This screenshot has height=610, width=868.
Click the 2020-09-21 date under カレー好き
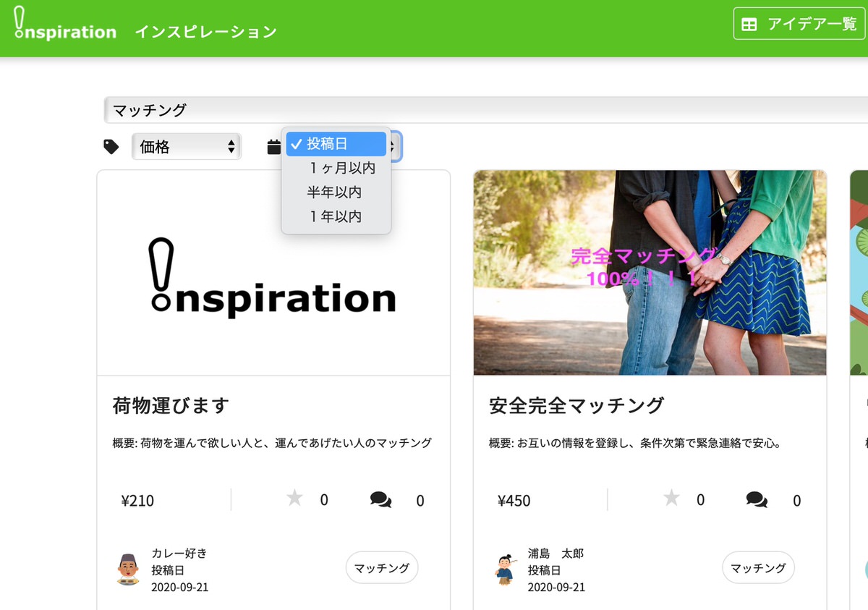(x=179, y=587)
